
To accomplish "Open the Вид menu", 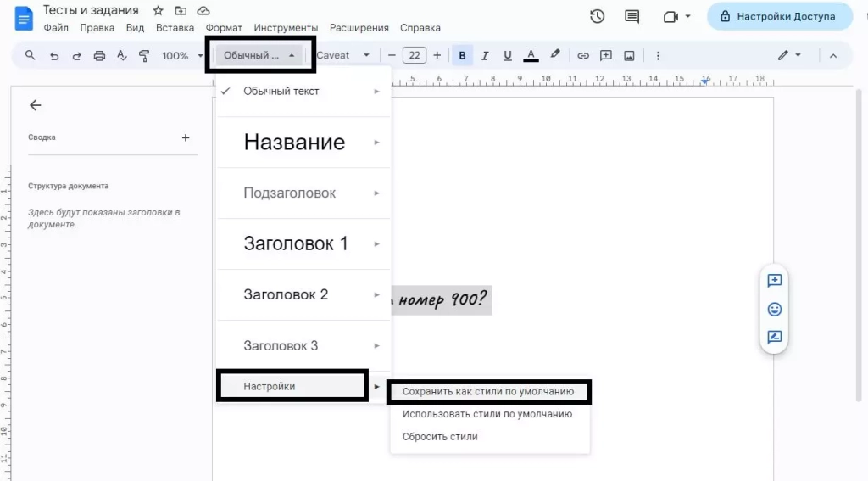I will click(135, 28).
